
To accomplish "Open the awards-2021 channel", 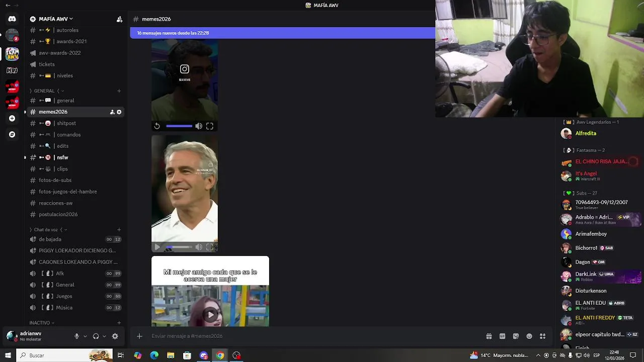I will point(75,42).
